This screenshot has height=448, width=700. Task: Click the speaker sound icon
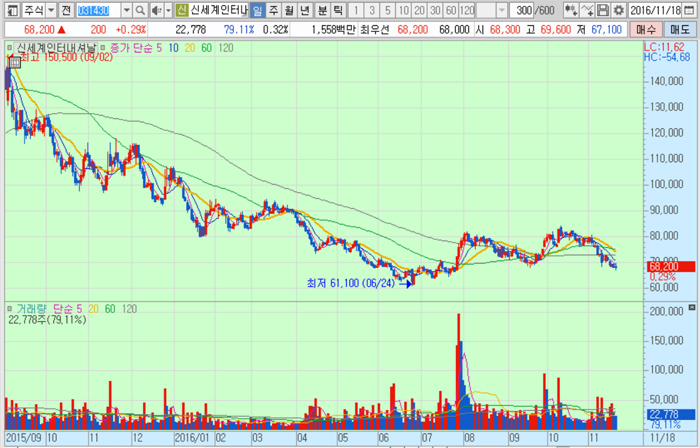pyautogui.click(x=155, y=10)
